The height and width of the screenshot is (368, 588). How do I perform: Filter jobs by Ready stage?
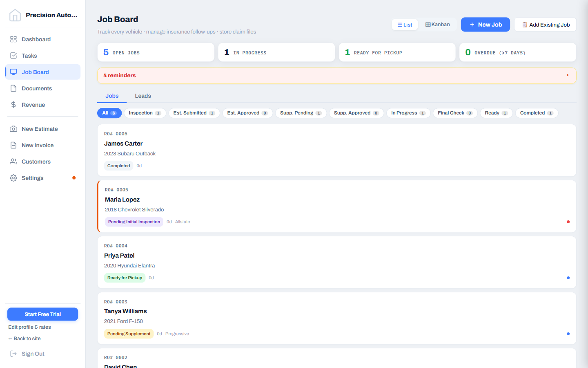pyautogui.click(x=496, y=113)
